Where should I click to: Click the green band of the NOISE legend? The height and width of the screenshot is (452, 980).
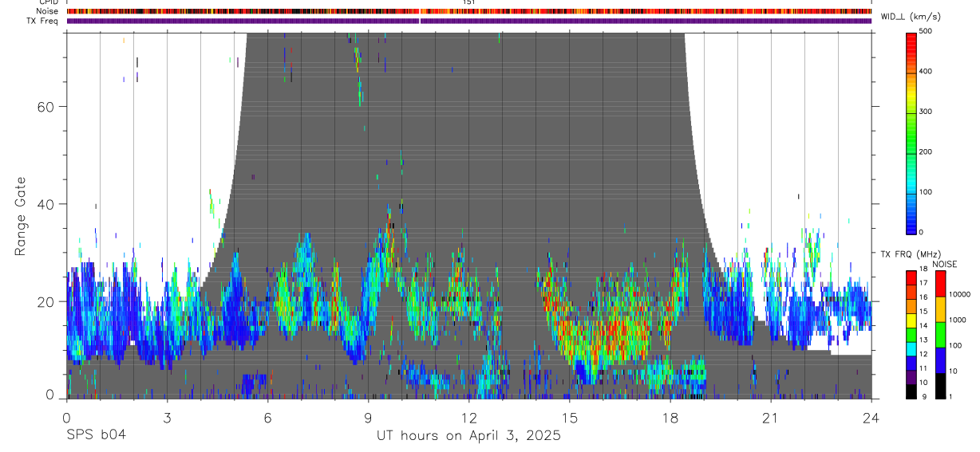[x=940, y=335]
